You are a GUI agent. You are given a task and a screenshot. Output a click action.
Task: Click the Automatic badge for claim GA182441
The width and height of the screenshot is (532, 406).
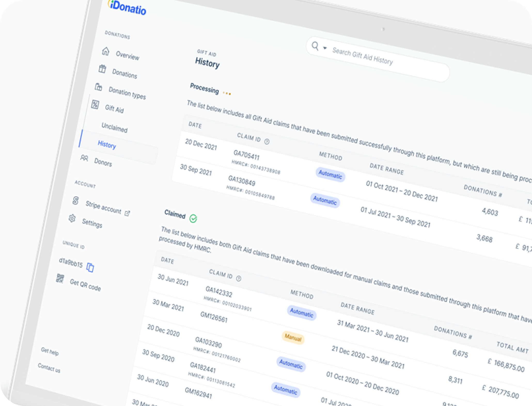click(285, 390)
